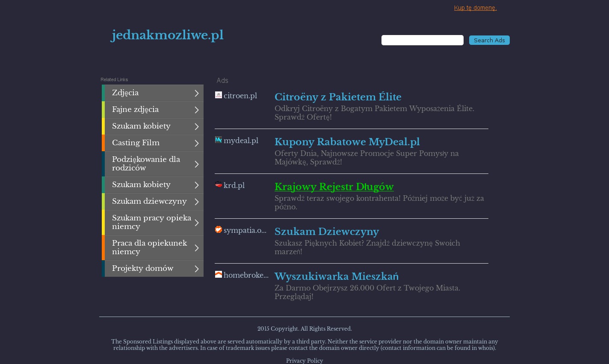This screenshot has height=364, width=609.
Task: Open Fajne zdjęcia related link
Action: coord(135,110)
